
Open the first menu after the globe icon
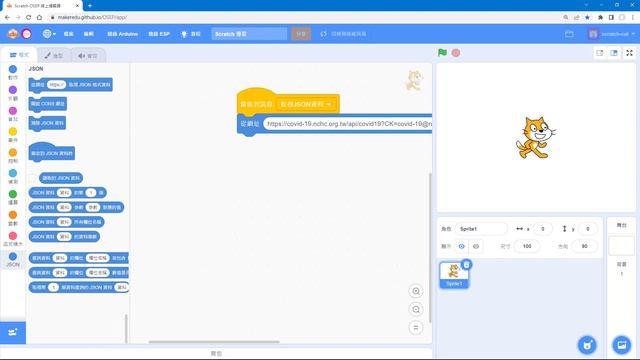click(69, 34)
